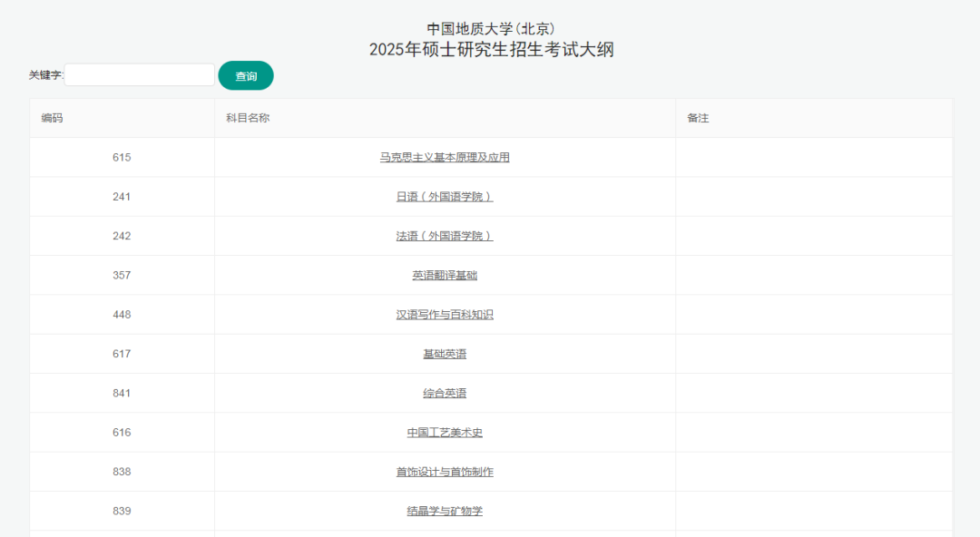Screen dimensions: 980x537
Task: Open the 马克思主义基本原理及应用 syllabus link
Action: pos(445,158)
